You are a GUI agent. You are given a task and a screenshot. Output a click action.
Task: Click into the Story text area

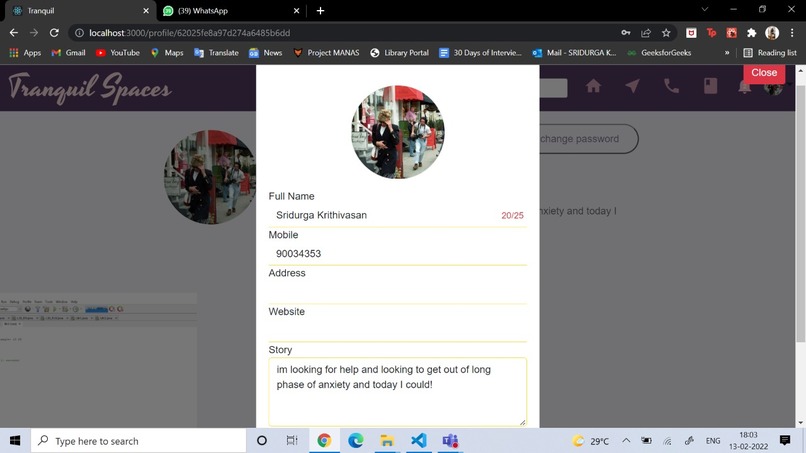click(397, 392)
